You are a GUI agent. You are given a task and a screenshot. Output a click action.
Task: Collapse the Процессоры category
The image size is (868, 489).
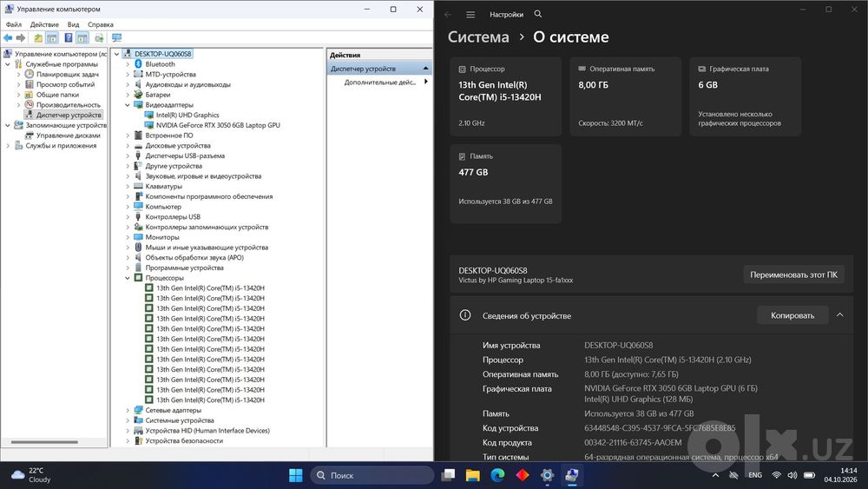(128, 278)
